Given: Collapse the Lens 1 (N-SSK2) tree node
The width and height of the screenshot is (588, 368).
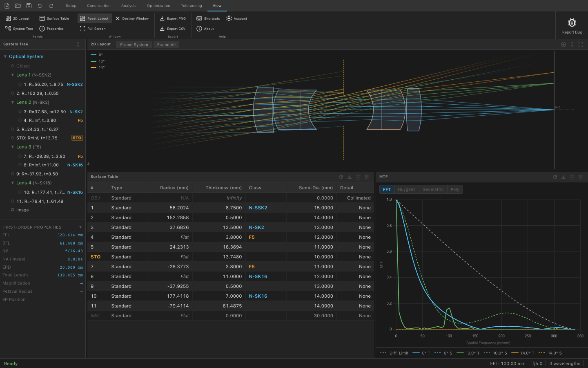Looking at the screenshot, I should tap(13, 75).
